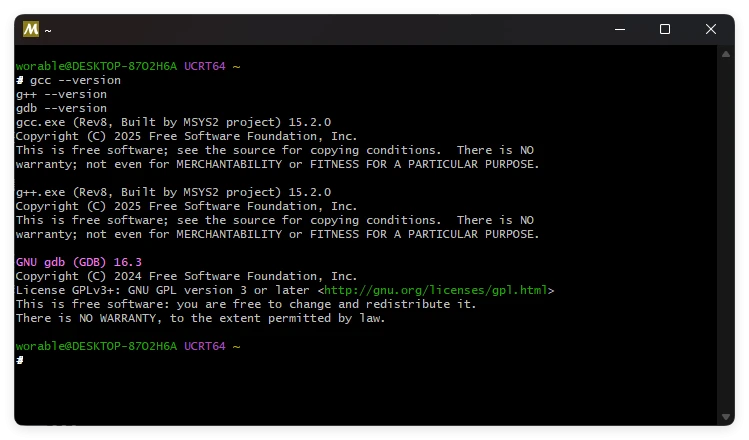The height and width of the screenshot is (440, 749).
Task: Click the "gdb --version" command text
Action: [x=61, y=108]
